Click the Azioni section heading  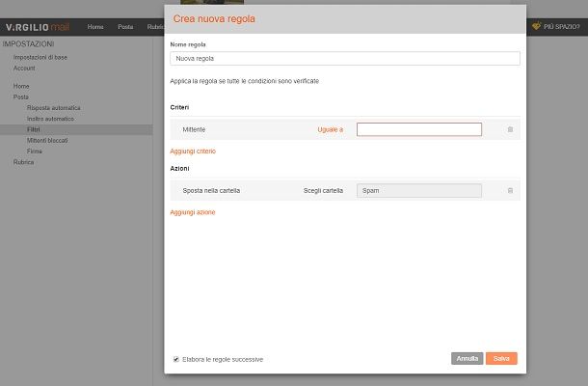(x=179, y=169)
